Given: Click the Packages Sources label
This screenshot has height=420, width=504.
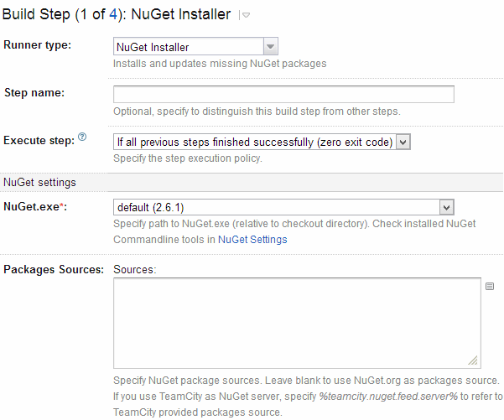Looking at the screenshot, I should [x=54, y=270].
